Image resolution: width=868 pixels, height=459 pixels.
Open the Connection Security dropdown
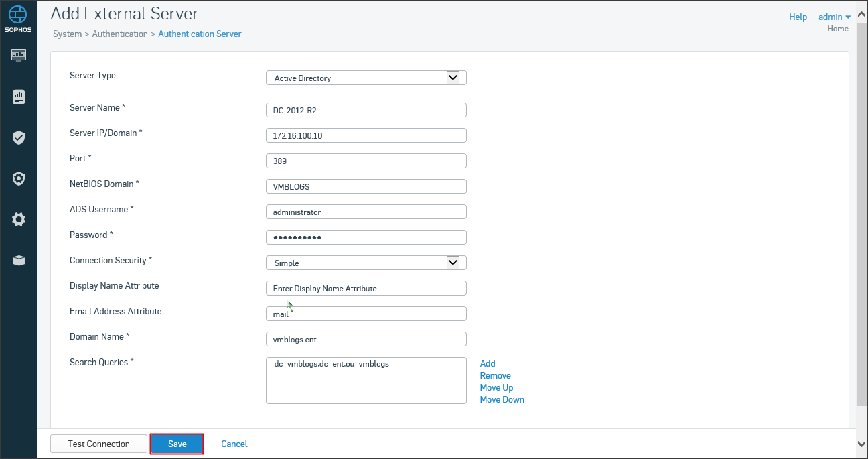pyautogui.click(x=453, y=263)
